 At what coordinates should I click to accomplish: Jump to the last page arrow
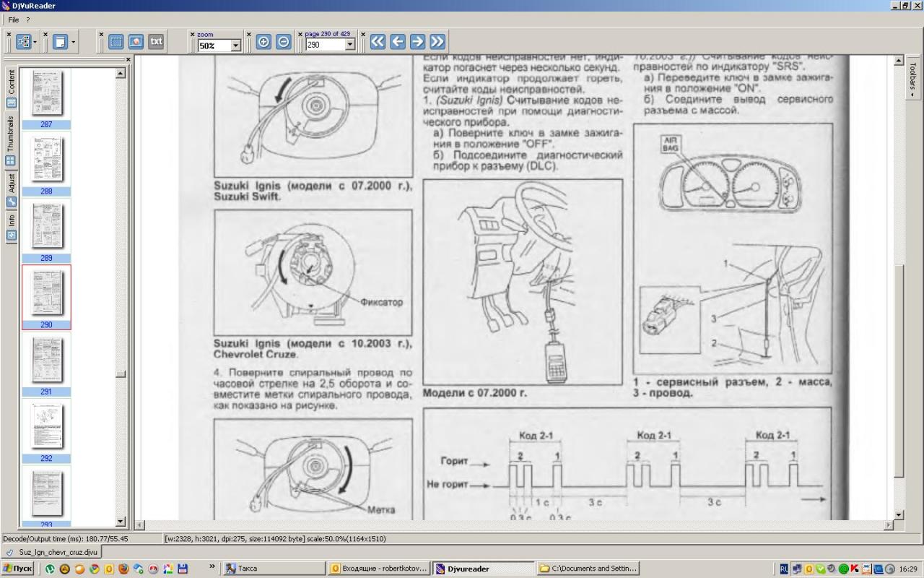(x=437, y=42)
